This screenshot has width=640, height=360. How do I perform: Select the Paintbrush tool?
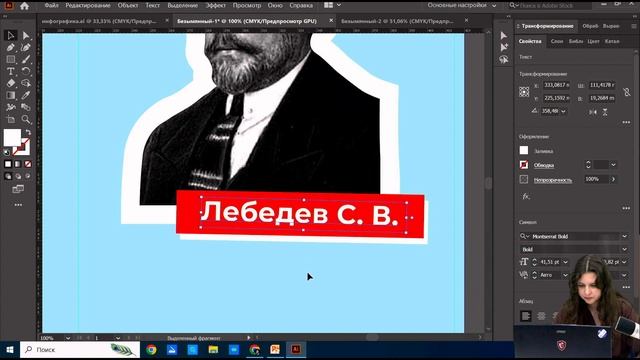click(x=26, y=60)
